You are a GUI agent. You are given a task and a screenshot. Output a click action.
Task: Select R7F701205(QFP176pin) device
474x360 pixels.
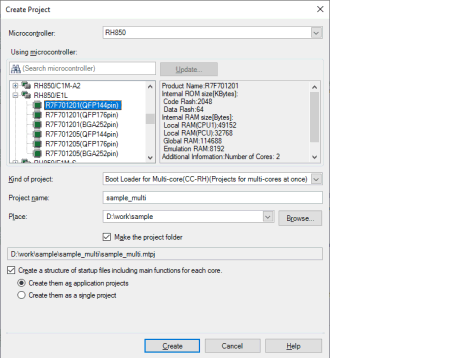pyautogui.click(x=82, y=144)
